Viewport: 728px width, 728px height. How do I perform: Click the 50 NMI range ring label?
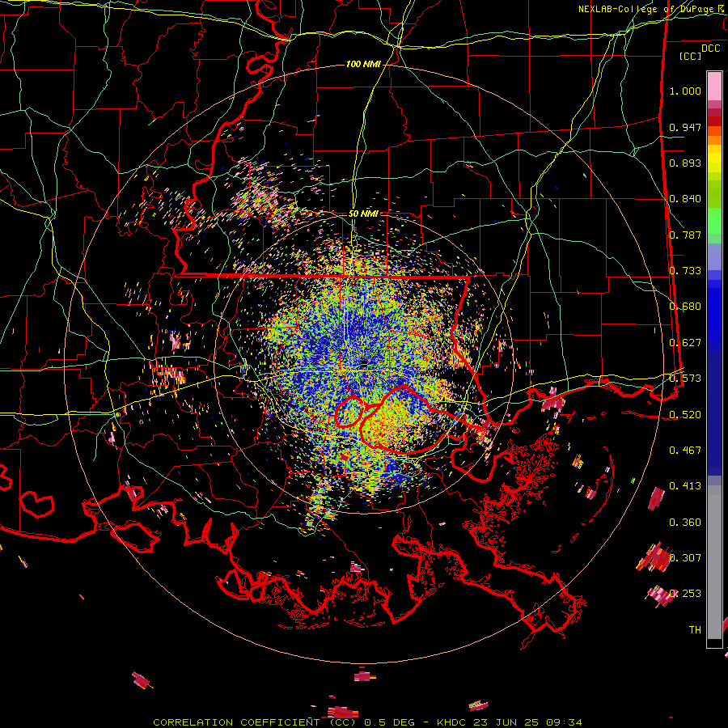coord(363,214)
